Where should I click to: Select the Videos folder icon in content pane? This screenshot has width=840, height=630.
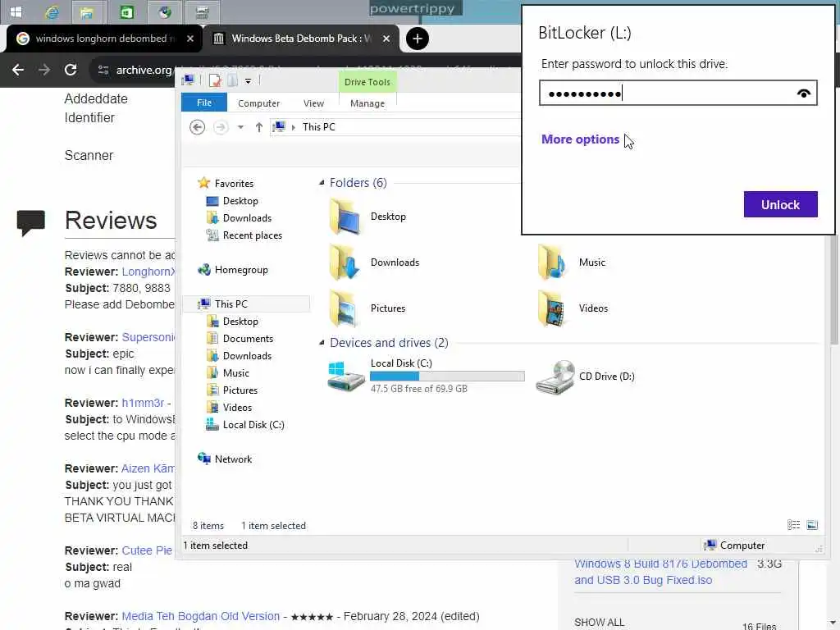pyautogui.click(x=552, y=308)
